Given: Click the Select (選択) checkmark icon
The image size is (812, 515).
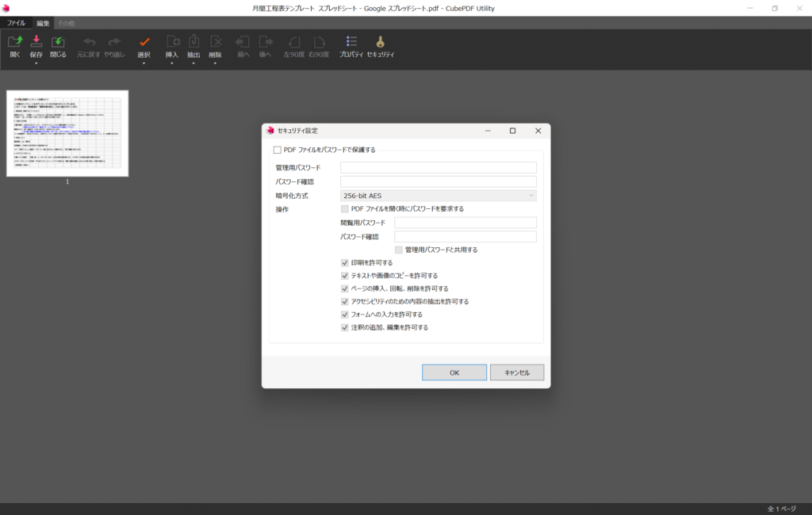Looking at the screenshot, I should 144,42.
